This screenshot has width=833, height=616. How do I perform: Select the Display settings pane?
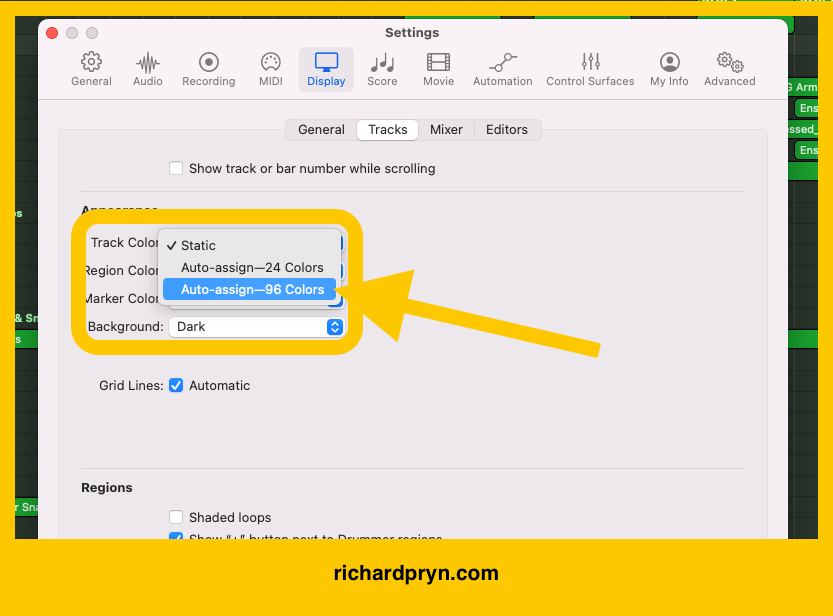[x=326, y=70]
